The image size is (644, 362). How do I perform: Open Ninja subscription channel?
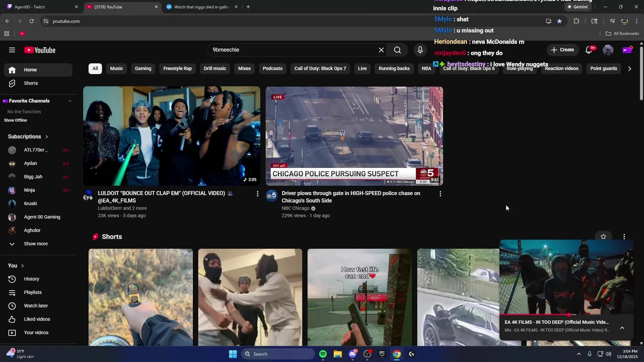coord(38,190)
